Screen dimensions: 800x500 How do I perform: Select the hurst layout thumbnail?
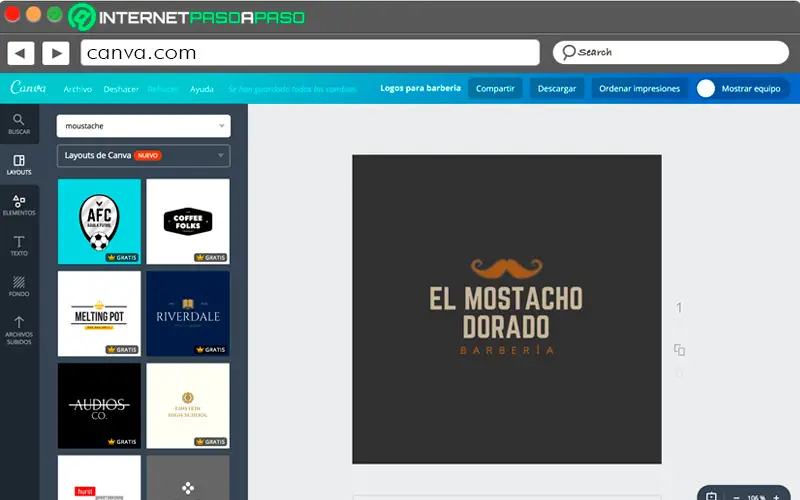(99, 478)
